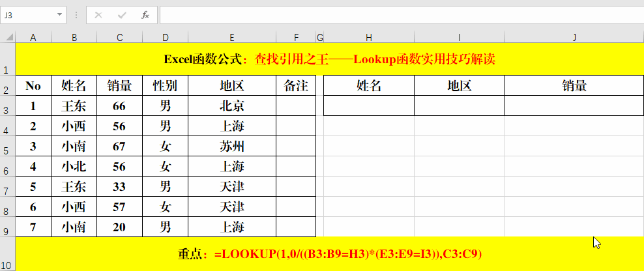Image resolution: width=644 pixels, height=271 pixels.
Task: Click the '地区' header in column E
Action: 232,85
